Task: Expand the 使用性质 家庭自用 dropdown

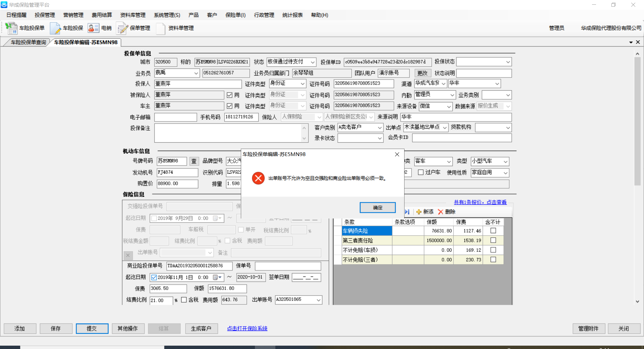Action: 505,173
